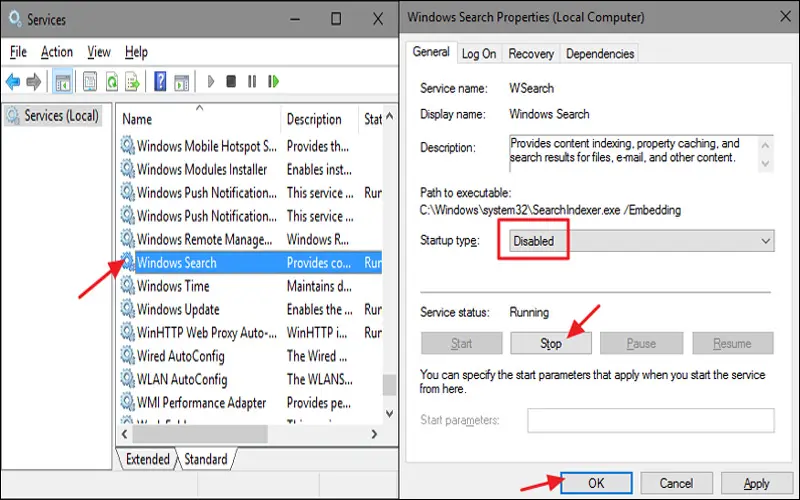Open the Startup type dropdown
800x500 pixels.
(x=641, y=241)
